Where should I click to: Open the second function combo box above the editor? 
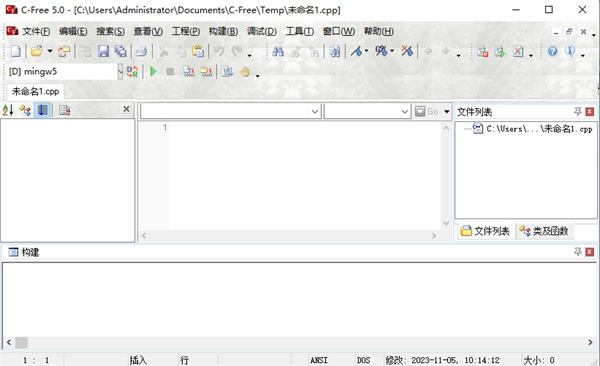point(367,111)
